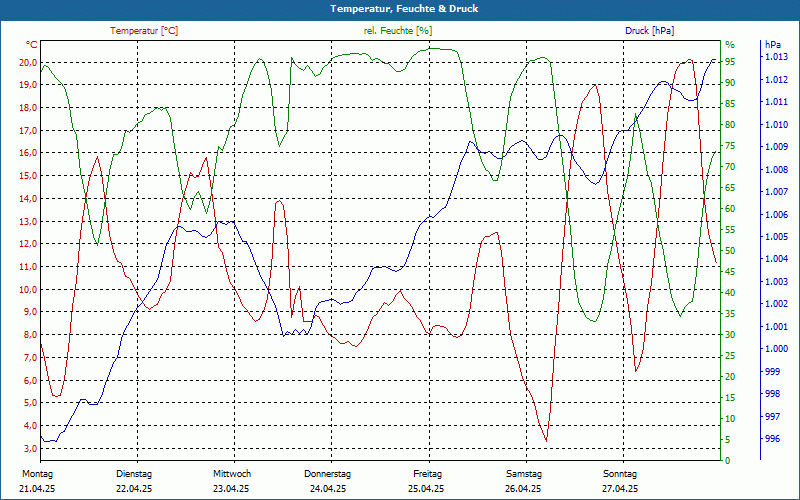Click the '8,0' temperature axis value
This screenshot has height=500, width=800.
[x=30, y=335]
